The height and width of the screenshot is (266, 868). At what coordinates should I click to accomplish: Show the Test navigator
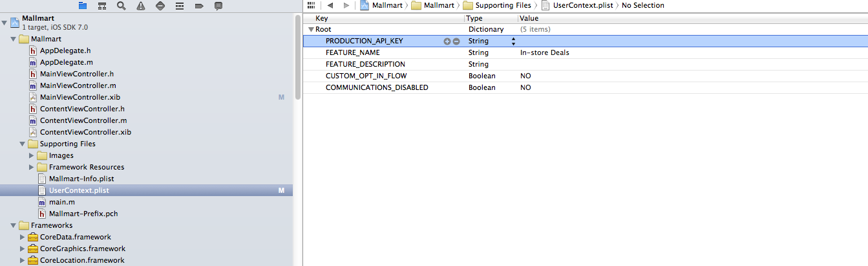[160, 6]
